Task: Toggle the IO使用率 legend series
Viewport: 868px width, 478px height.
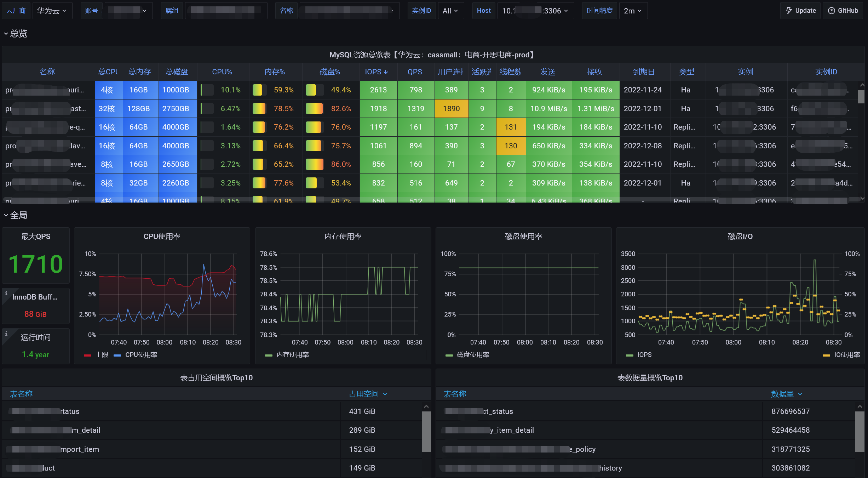Action: point(846,355)
